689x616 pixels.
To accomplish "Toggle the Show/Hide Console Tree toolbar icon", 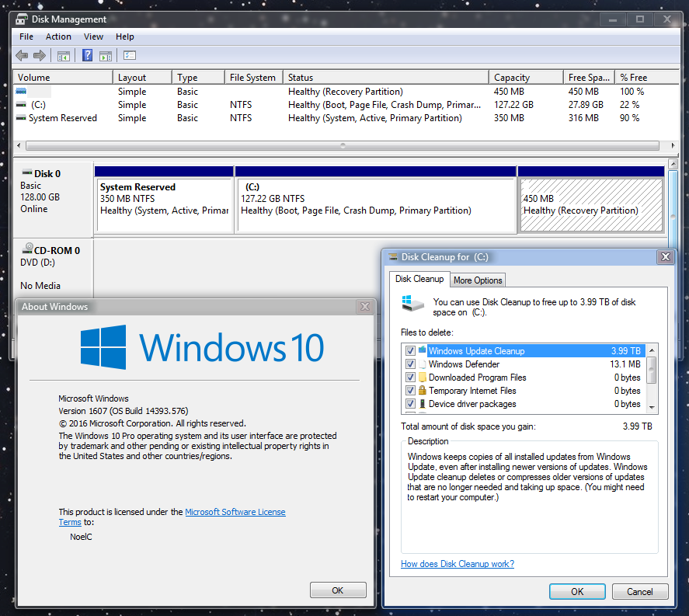I will 63,56.
